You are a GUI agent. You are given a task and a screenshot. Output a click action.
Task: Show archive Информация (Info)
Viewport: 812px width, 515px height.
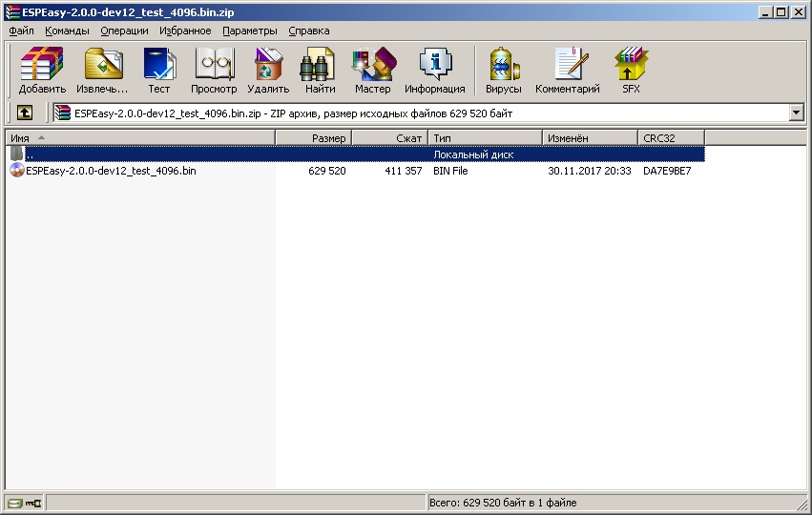[434, 72]
